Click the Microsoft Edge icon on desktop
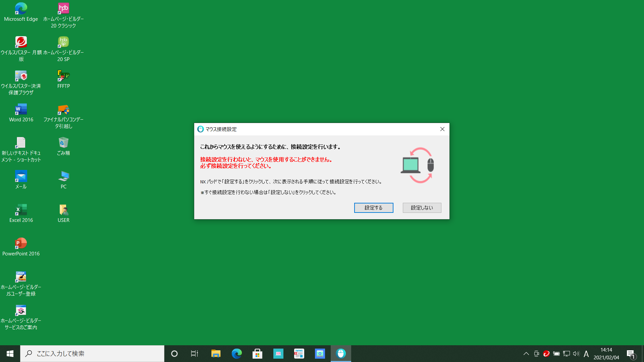 coord(20,9)
